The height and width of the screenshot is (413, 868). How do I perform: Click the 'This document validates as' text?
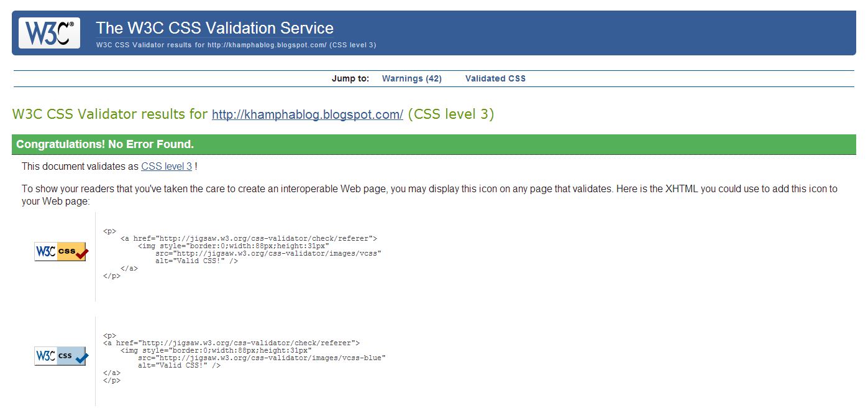coord(80,167)
